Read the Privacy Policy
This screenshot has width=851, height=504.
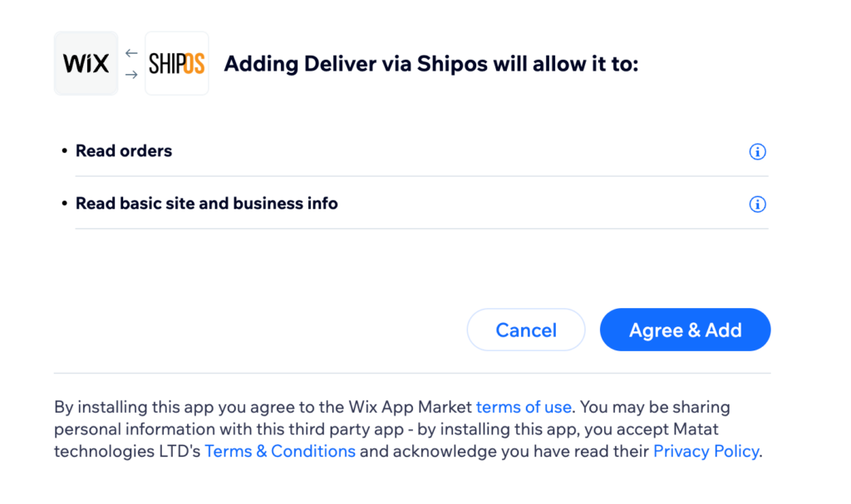705,451
